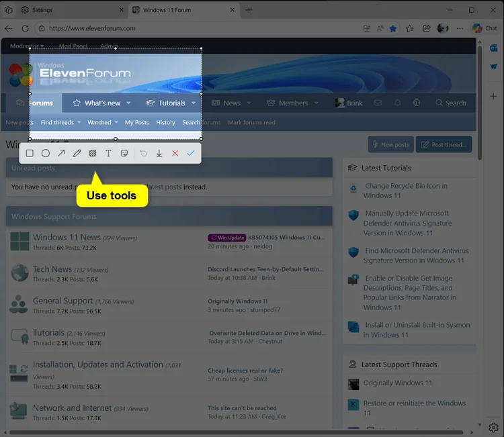Open sidebar settings gear
The height and width of the screenshot is (437, 504).
[x=493, y=428]
